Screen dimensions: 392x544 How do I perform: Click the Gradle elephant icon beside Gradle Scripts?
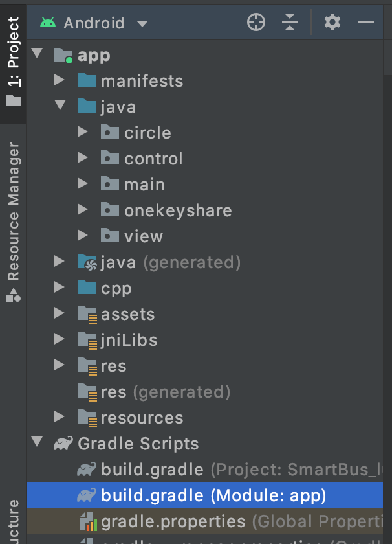click(63, 444)
